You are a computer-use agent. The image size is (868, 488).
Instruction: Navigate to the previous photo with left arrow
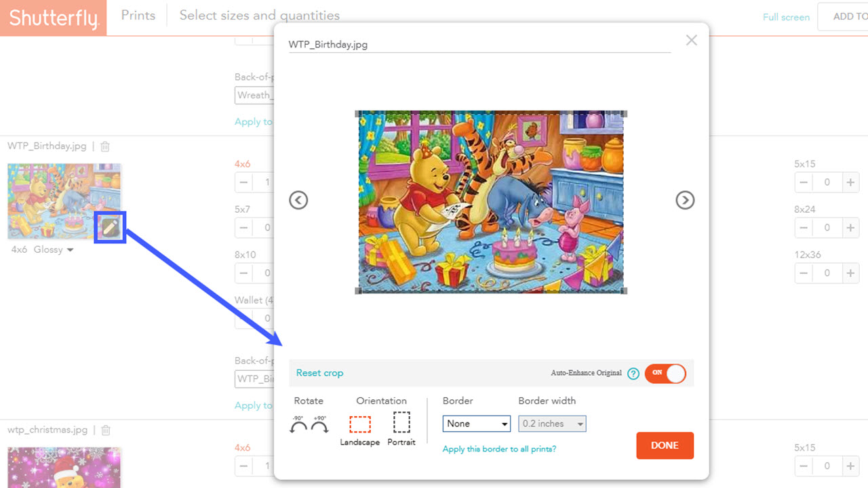click(x=298, y=200)
